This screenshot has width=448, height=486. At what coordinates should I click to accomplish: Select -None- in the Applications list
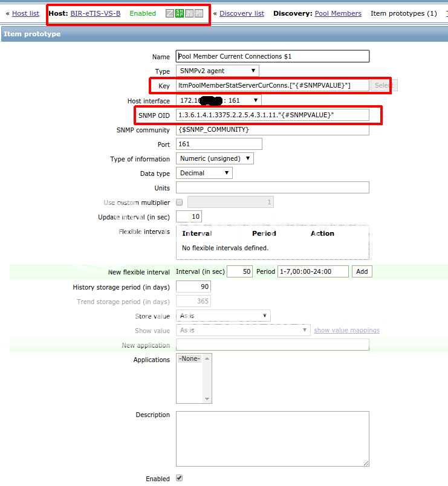pyautogui.click(x=189, y=359)
